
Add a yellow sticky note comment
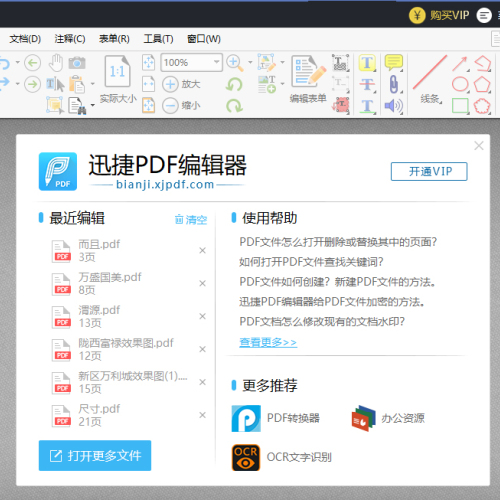pos(394,63)
